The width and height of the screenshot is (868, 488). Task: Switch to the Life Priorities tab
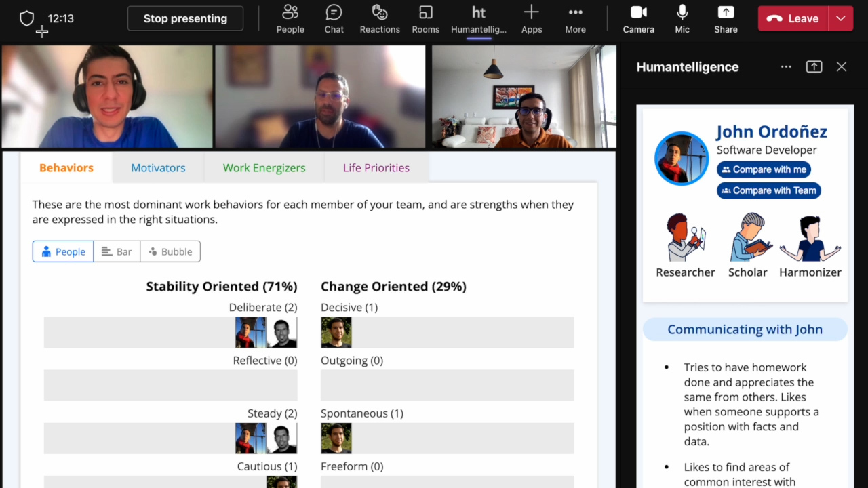[x=376, y=167]
